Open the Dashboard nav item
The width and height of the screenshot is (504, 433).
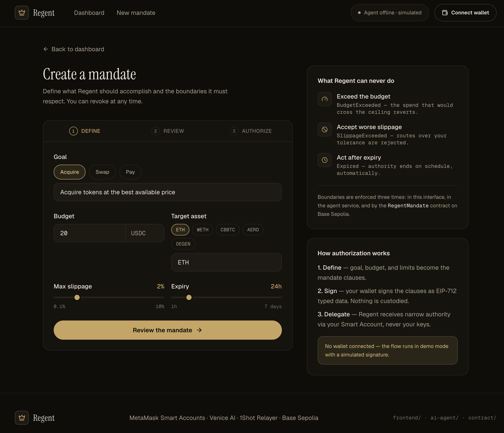point(89,13)
